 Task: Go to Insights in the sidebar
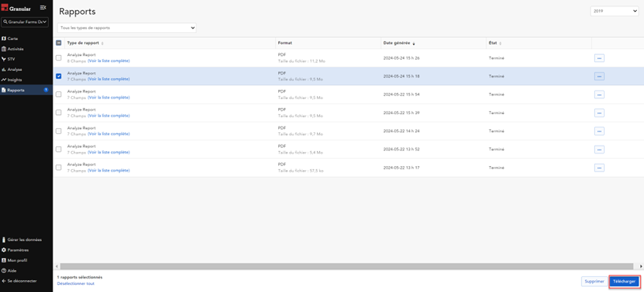tap(12, 79)
